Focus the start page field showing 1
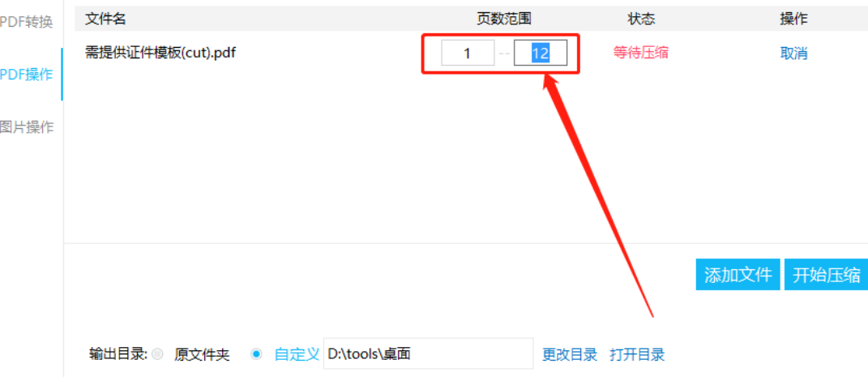 pyautogui.click(x=468, y=54)
